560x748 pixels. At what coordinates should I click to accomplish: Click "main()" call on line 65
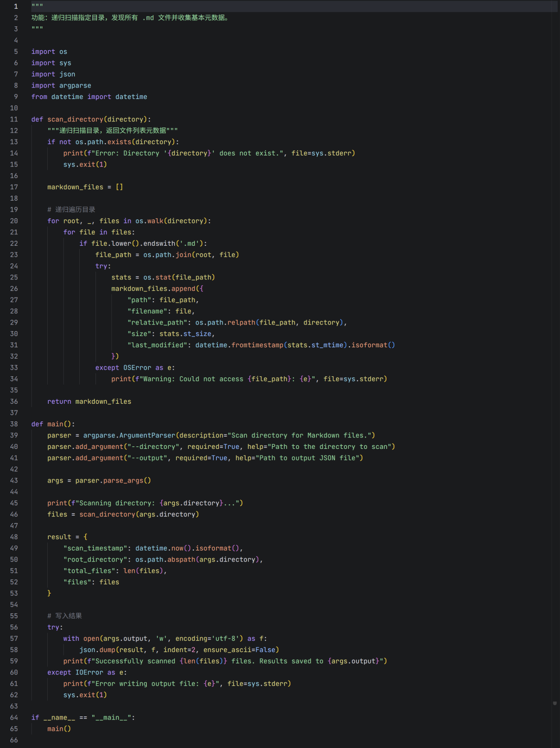(59, 729)
